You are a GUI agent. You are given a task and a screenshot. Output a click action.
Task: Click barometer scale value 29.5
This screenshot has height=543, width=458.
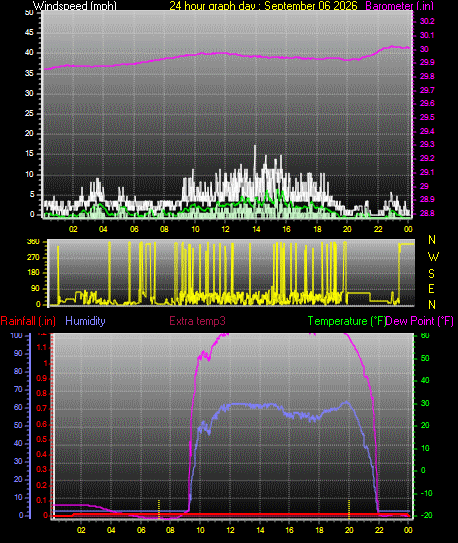click(427, 117)
